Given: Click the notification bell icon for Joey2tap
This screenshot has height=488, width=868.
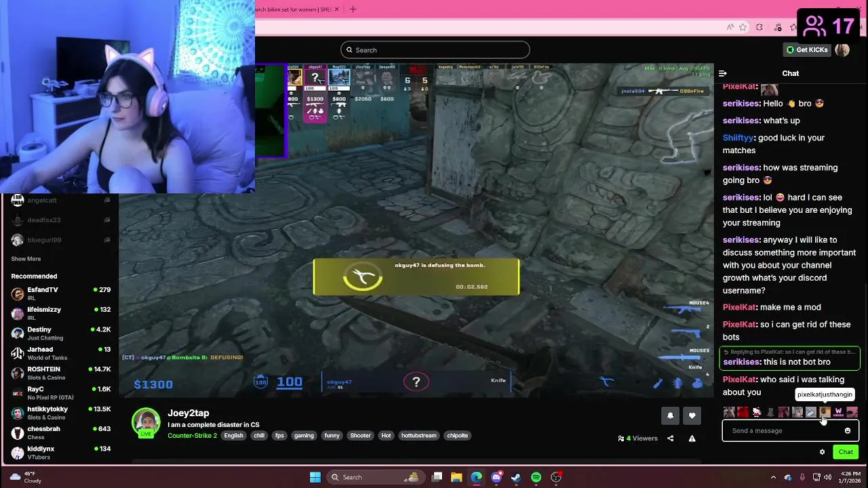Looking at the screenshot, I should [x=670, y=415].
